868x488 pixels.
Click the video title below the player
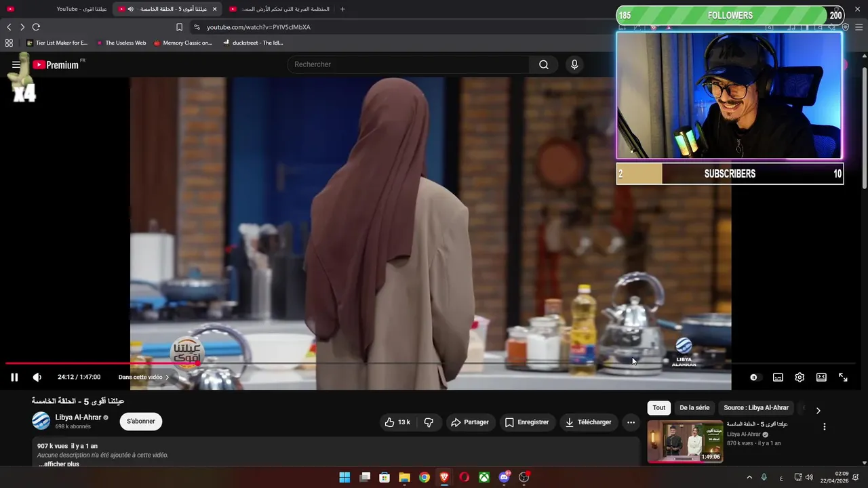click(x=78, y=401)
